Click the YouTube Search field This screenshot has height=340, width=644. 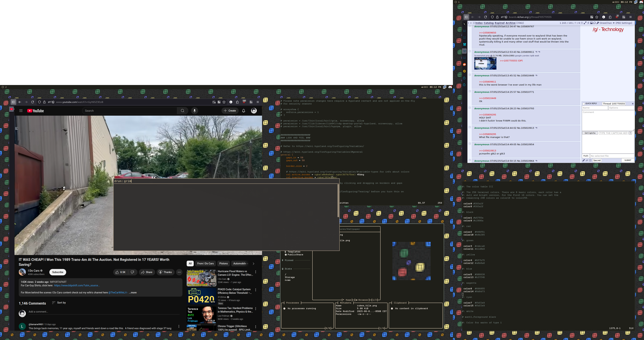coord(130,110)
